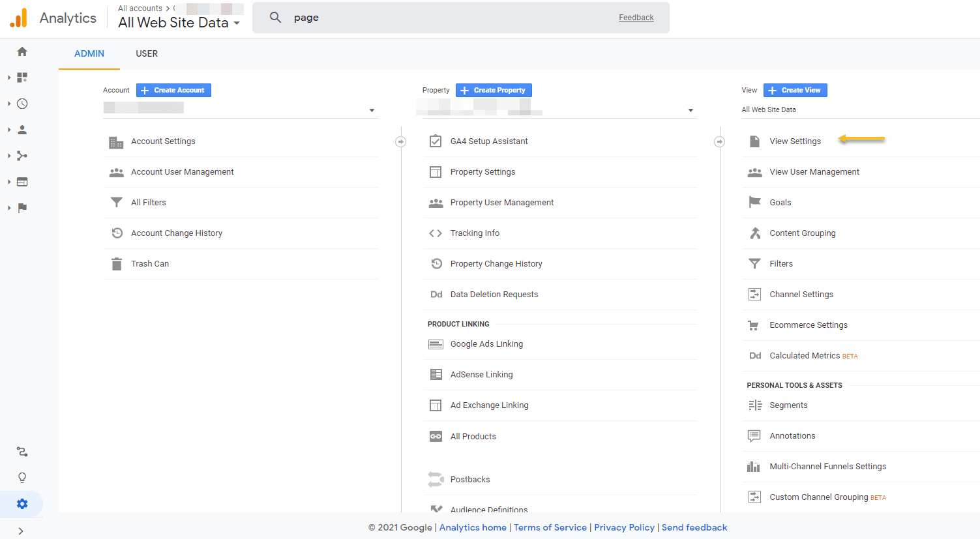Screen dimensions: 980x539
Task: Select the Audience reports person icon
Action: (22, 129)
